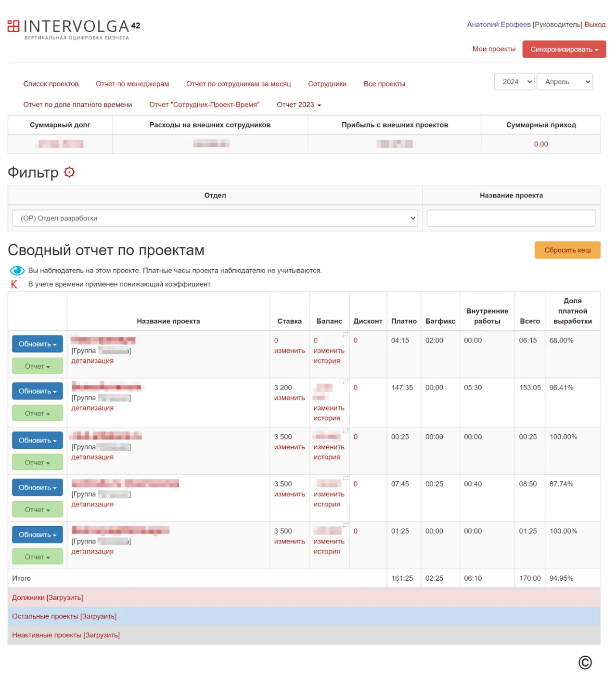Open Обновить dropdown in the first project row
The image size is (616, 675).
(38, 344)
